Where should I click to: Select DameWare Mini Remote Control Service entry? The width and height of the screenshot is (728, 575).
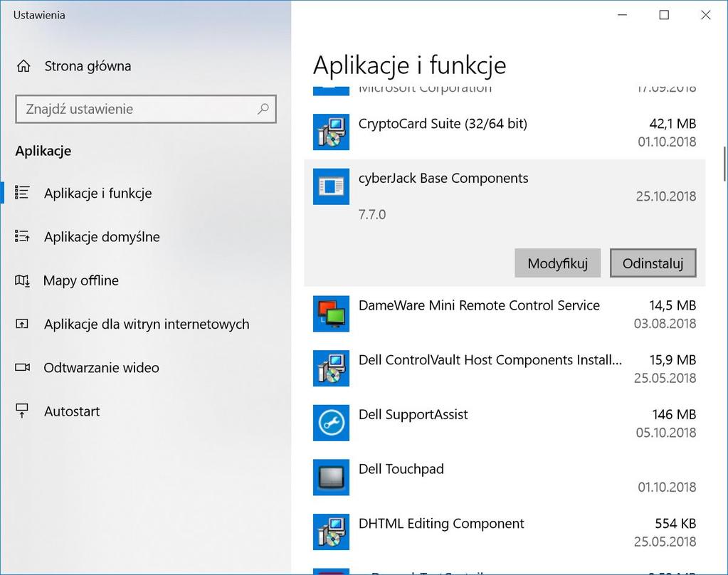[505, 314]
